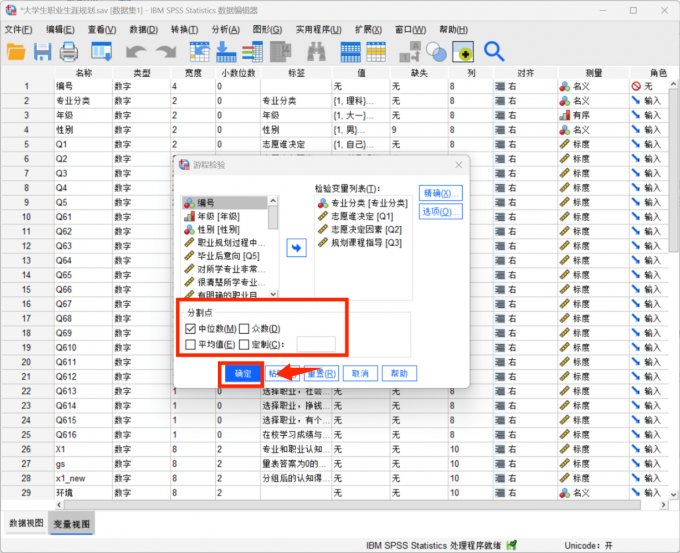Click the 环境 variable name cell
This screenshot has width=680, height=553.
(x=83, y=493)
